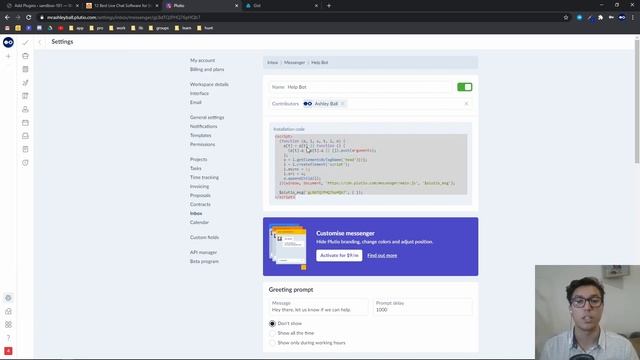
Task: Select the "Don't show" radio option
Action: click(272, 324)
